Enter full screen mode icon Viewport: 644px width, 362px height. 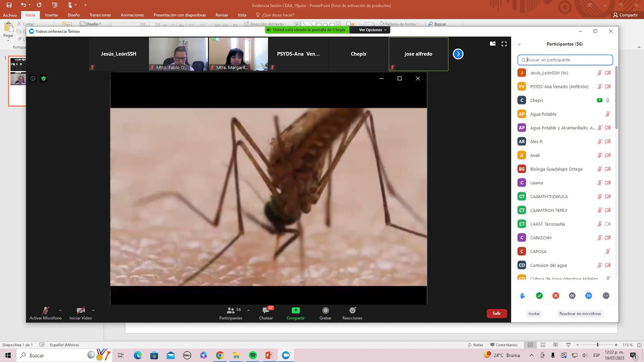pyautogui.click(x=504, y=44)
